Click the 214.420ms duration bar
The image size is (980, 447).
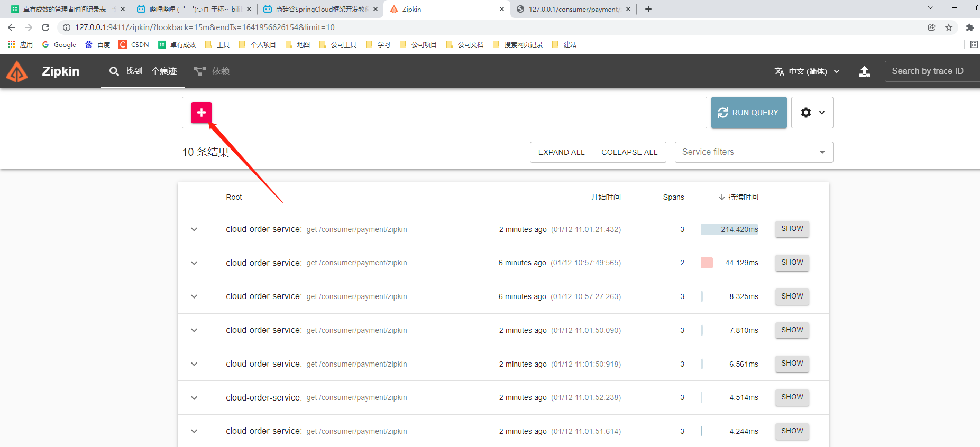click(730, 229)
